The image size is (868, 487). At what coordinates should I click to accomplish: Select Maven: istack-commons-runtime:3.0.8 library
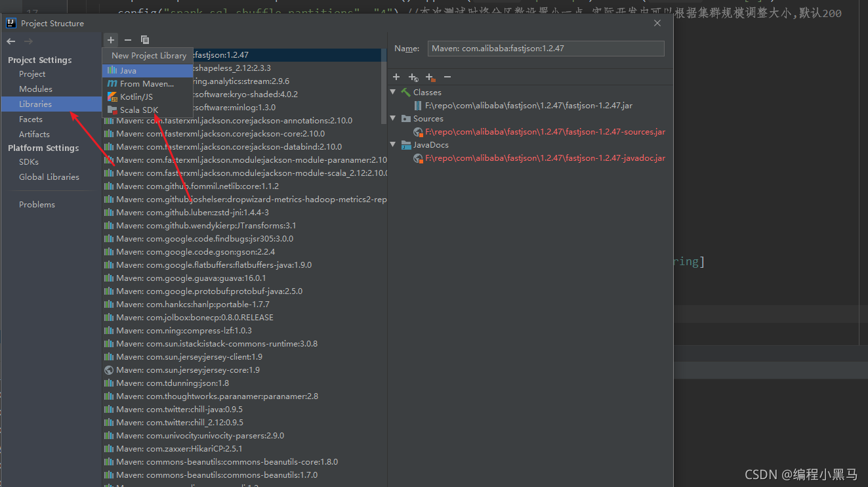coord(217,343)
